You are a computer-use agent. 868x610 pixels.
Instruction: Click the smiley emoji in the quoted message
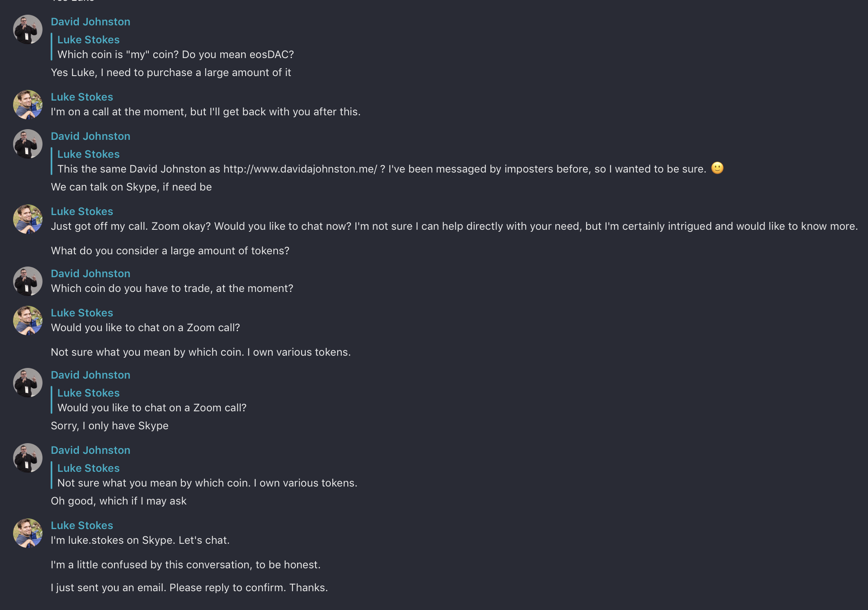click(x=717, y=168)
